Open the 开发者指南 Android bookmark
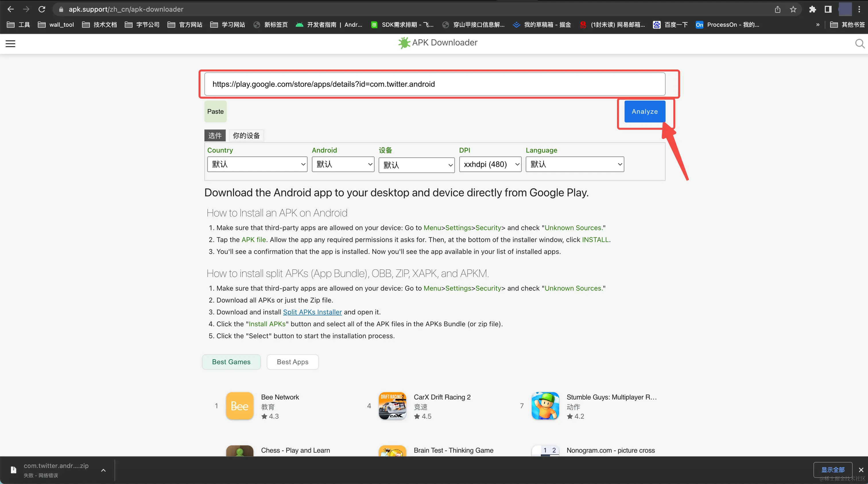 (329, 25)
